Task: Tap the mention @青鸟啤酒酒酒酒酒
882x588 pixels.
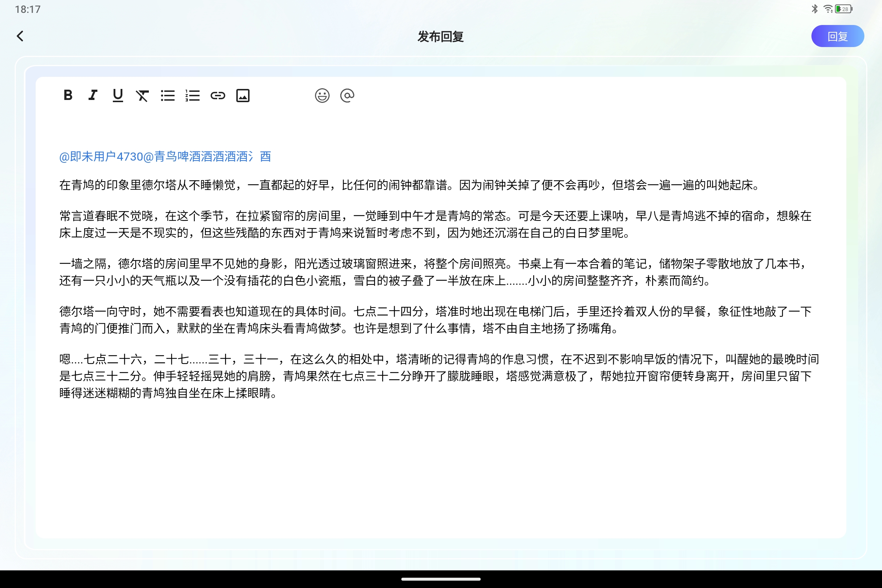Action: [x=207, y=157]
